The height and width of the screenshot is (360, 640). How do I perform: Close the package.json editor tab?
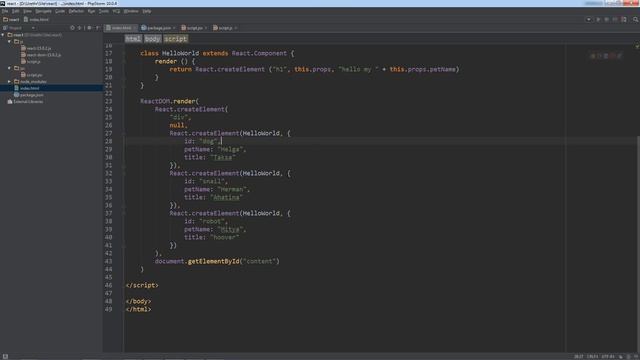point(174,28)
